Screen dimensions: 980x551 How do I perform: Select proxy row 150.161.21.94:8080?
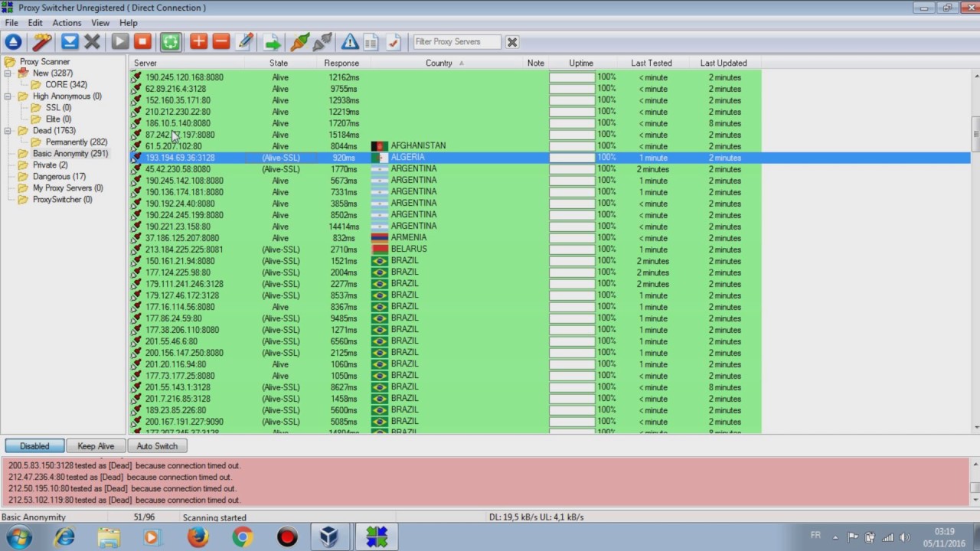[x=446, y=261]
